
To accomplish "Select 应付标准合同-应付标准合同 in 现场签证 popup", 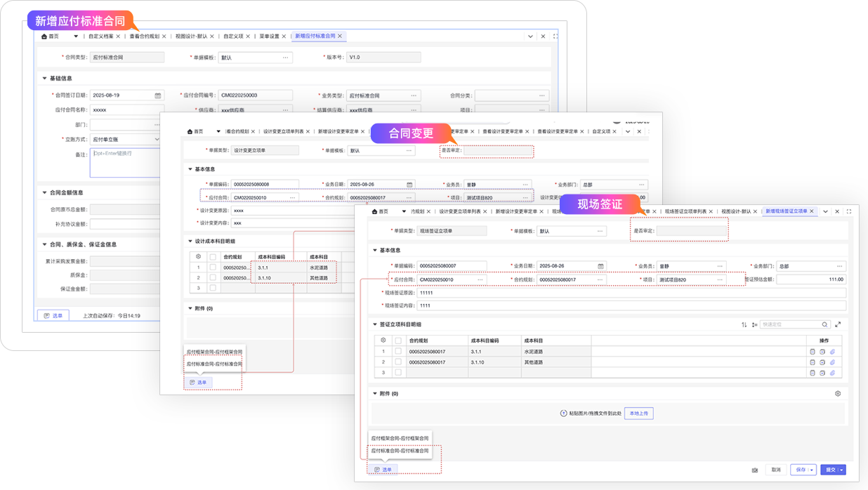I will (x=400, y=451).
